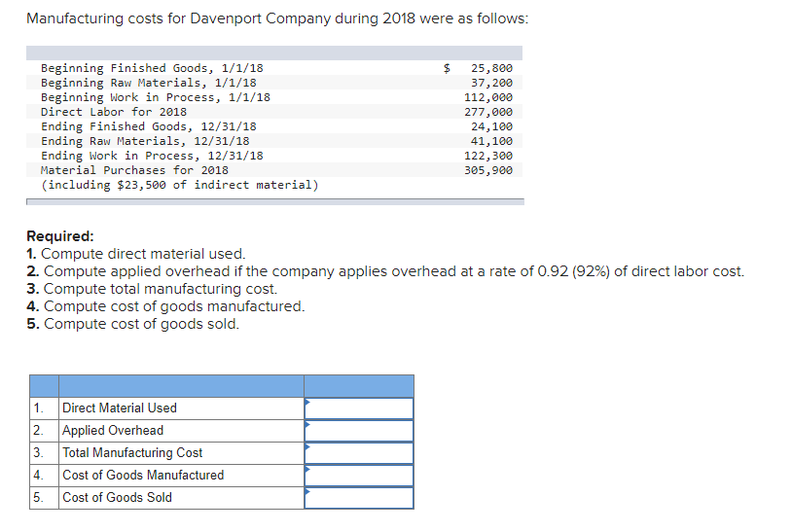Click 'Direct Labor for 2018' row text
The image size is (792, 532).
click(x=114, y=112)
